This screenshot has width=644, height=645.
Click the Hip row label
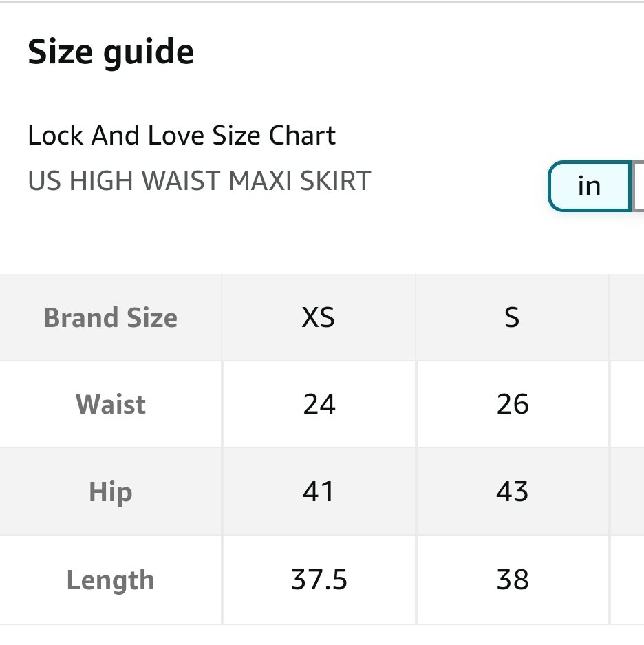(x=111, y=491)
